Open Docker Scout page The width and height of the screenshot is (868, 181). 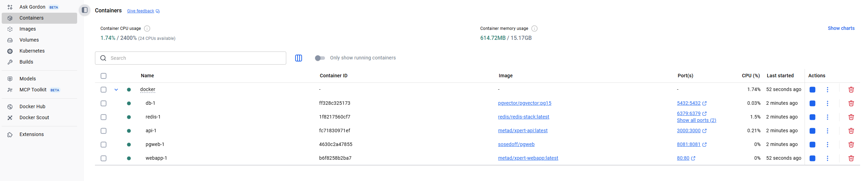(x=39, y=117)
